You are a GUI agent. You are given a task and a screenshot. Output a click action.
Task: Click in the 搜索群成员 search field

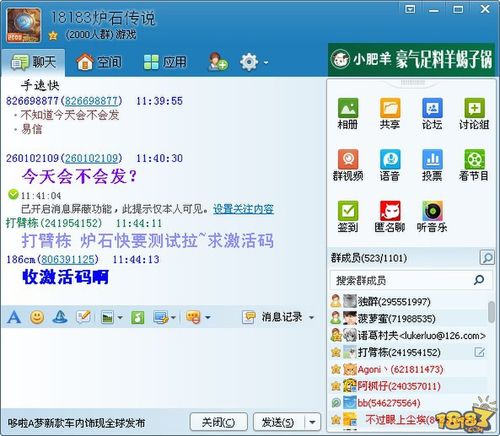(402, 280)
